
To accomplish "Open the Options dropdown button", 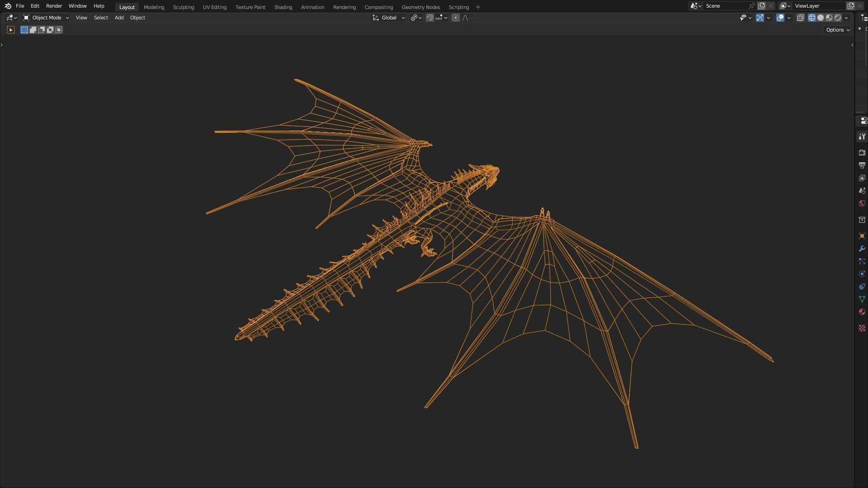I will (837, 30).
